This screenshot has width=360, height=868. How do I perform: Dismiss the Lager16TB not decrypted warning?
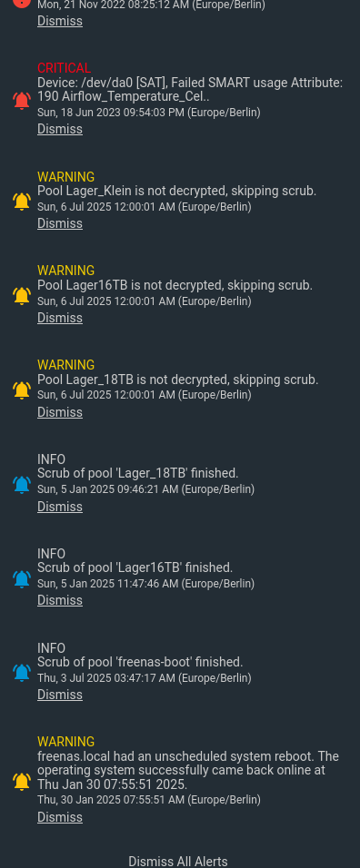60,318
